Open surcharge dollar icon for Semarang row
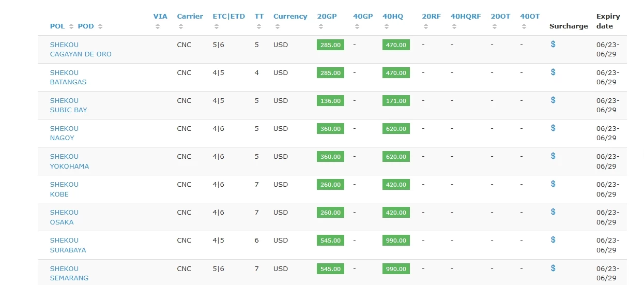 coord(553,268)
